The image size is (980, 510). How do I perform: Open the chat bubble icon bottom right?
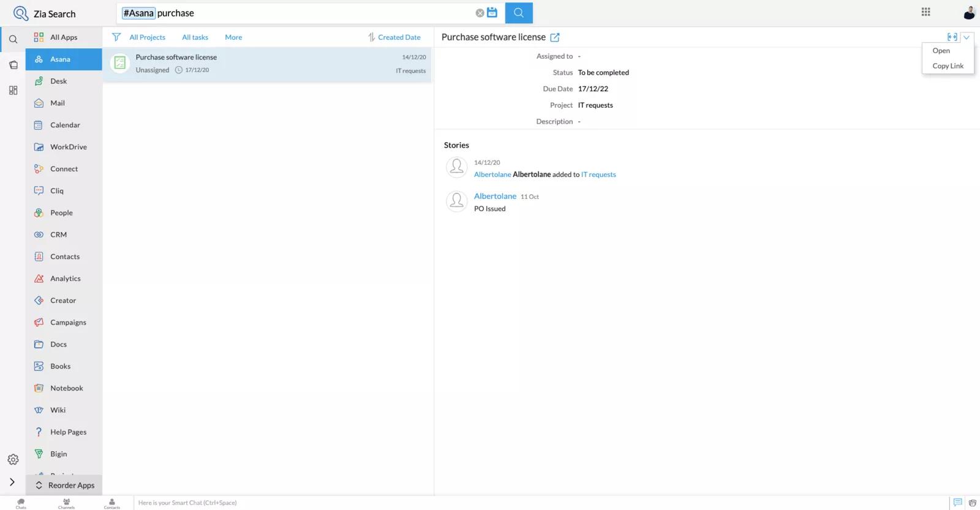pyautogui.click(x=957, y=503)
